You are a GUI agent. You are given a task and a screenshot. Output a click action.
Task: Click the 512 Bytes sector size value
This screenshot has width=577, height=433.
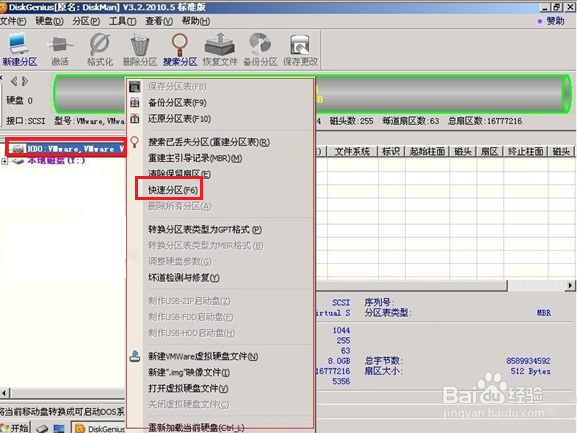coord(530,371)
